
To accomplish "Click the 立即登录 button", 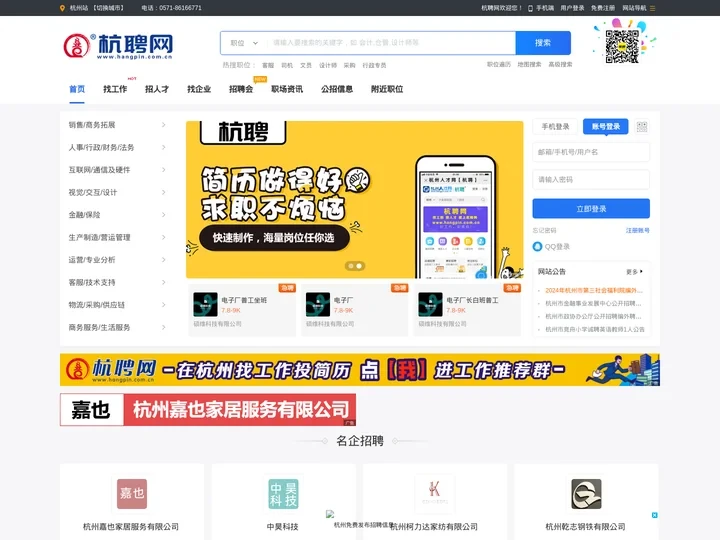I will click(x=591, y=209).
